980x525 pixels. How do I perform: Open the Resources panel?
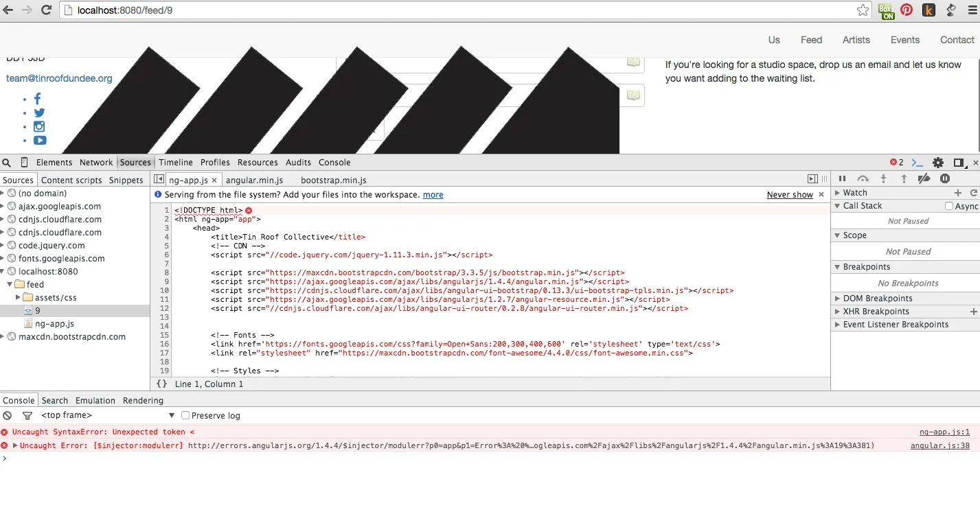258,163
